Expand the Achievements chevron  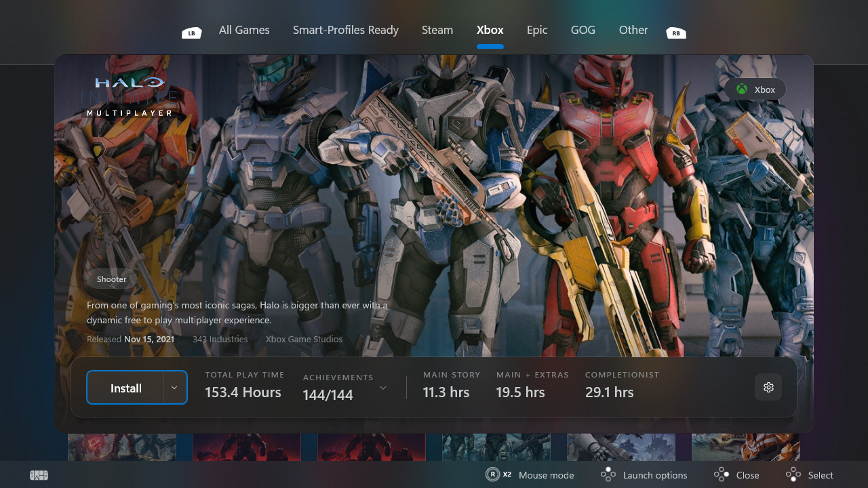tap(383, 388)
